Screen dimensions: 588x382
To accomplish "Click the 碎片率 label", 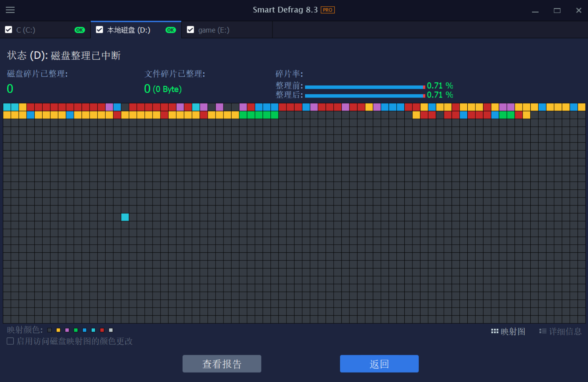I will pos(289,74).
